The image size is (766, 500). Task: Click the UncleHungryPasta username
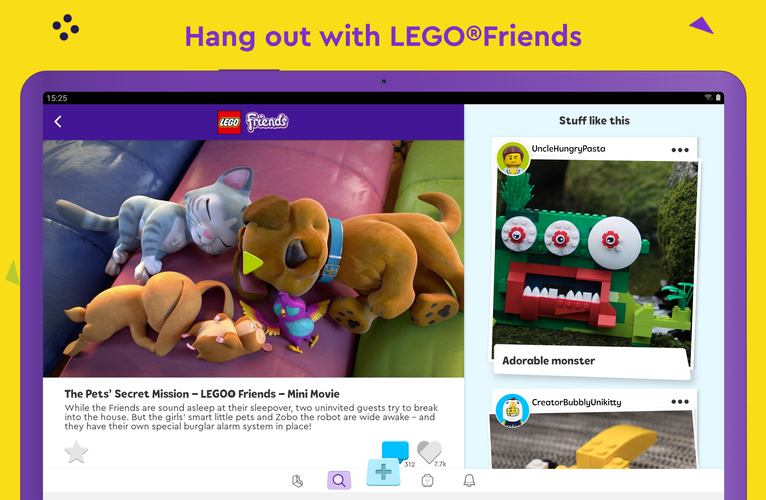568,149
